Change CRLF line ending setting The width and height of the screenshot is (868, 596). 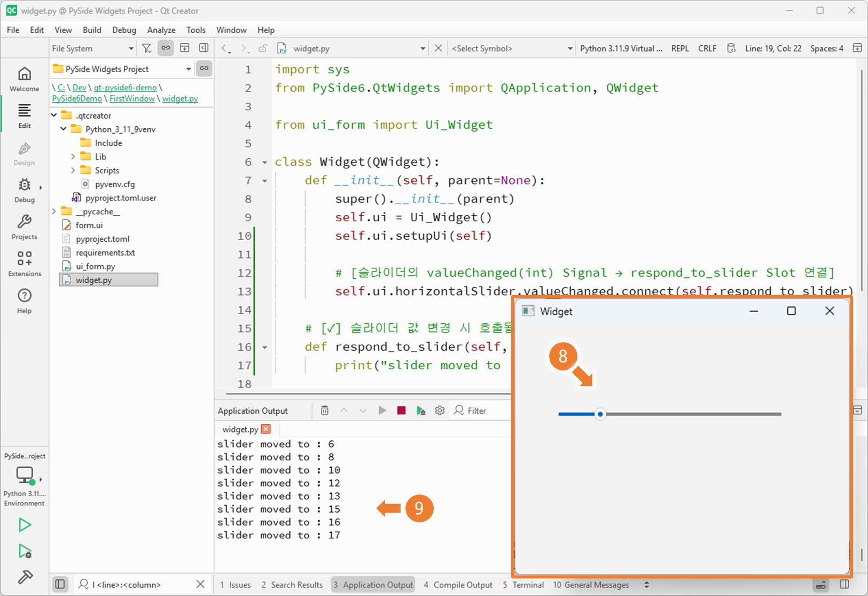(x=707, y=48)
